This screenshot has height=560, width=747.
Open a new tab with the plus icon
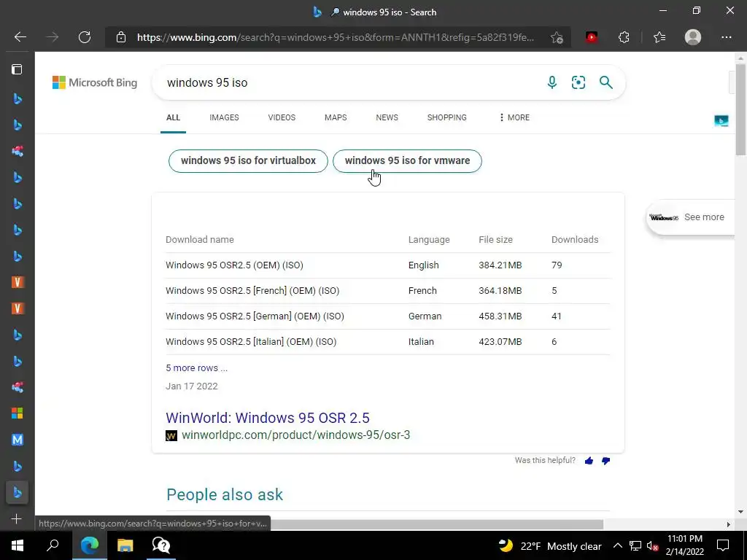pyautogui.click(x=17, y=518)
